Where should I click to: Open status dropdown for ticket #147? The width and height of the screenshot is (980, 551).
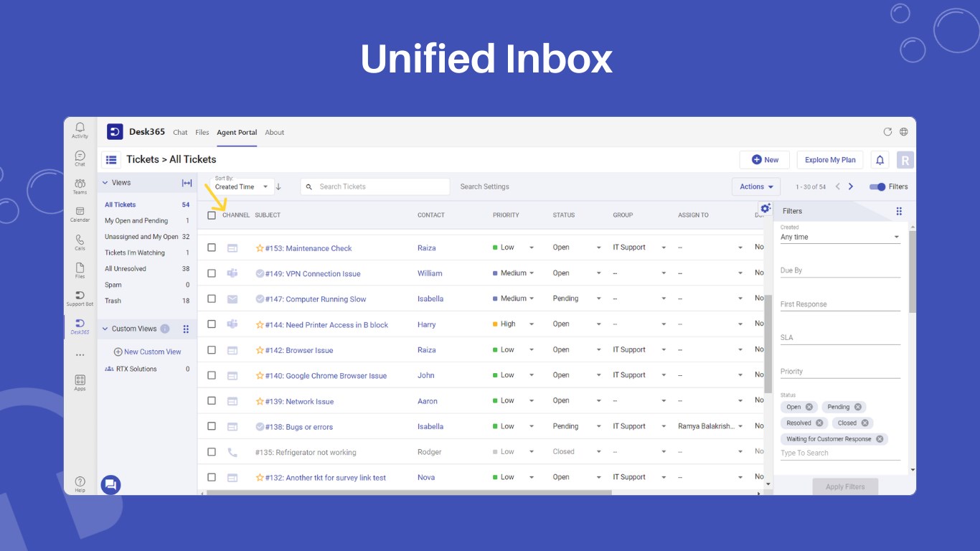599,298
